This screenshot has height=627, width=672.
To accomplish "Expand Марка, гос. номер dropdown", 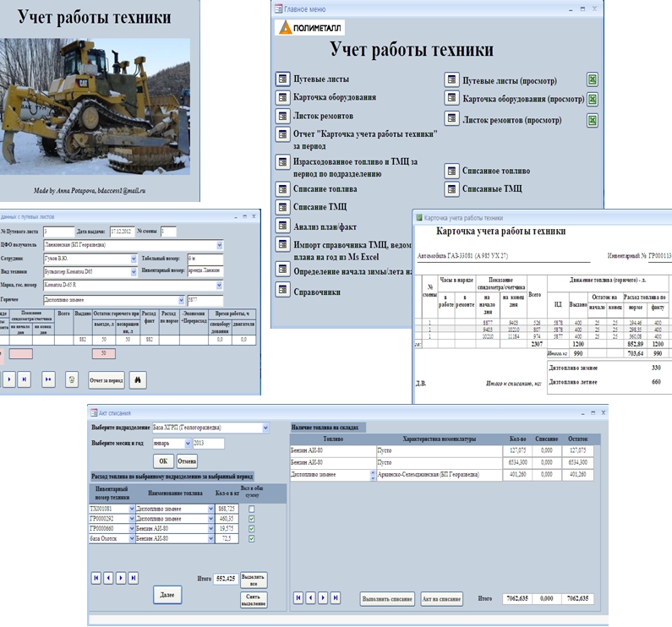I will click(220, 286).
